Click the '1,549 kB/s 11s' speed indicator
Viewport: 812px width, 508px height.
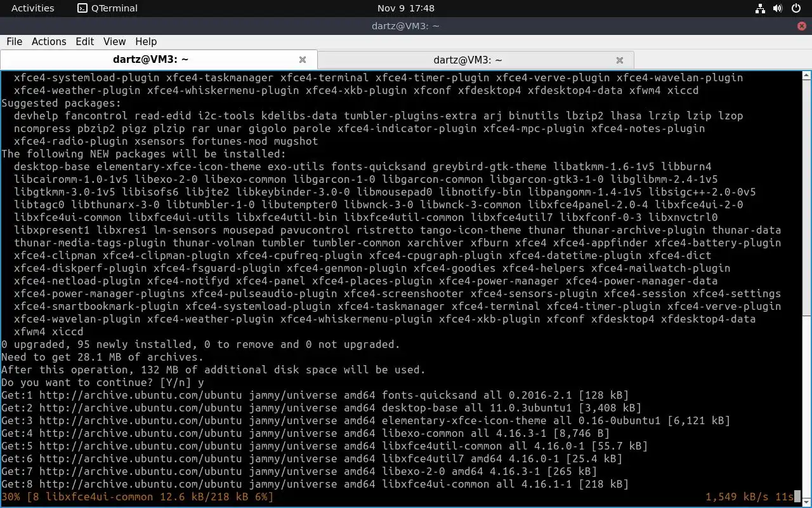[x=749, y=497]
